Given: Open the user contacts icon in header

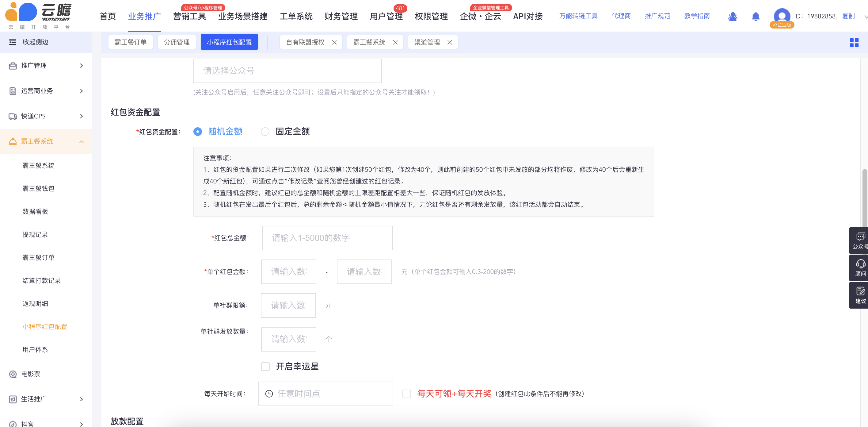Looking at the screenshot, I should 732,16.
